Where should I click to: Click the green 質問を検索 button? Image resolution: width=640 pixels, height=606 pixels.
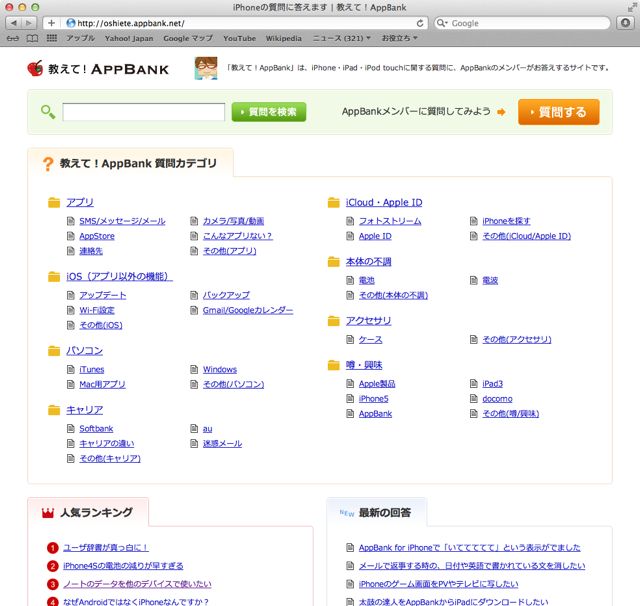tap(269, 112)
